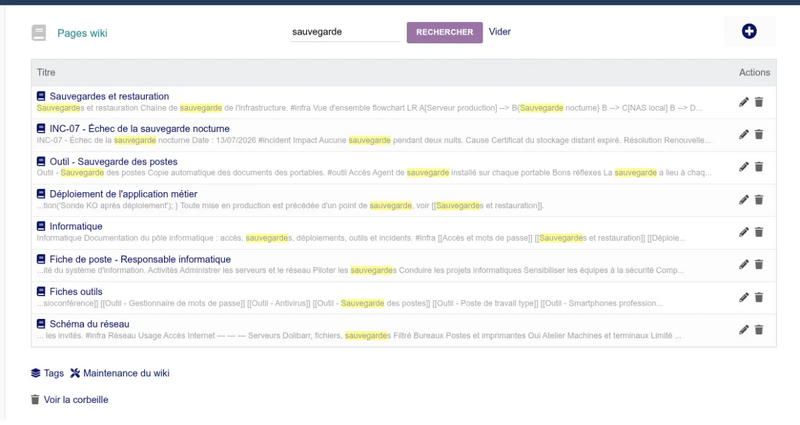Delete the Schéma du réseau page
This screenshot has height=425, width=800.
(x=759, y=330)
